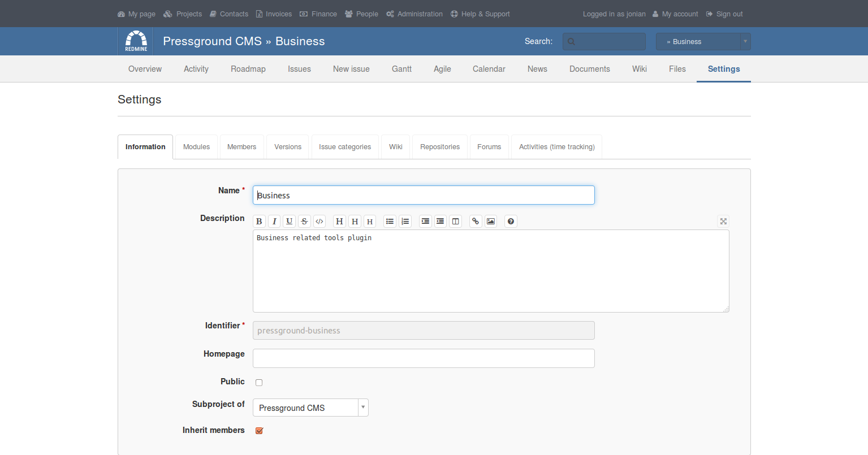This screenshot has width=868, height=455.
Task: Insert a code block via the toolbar
Action: [319, 221]
